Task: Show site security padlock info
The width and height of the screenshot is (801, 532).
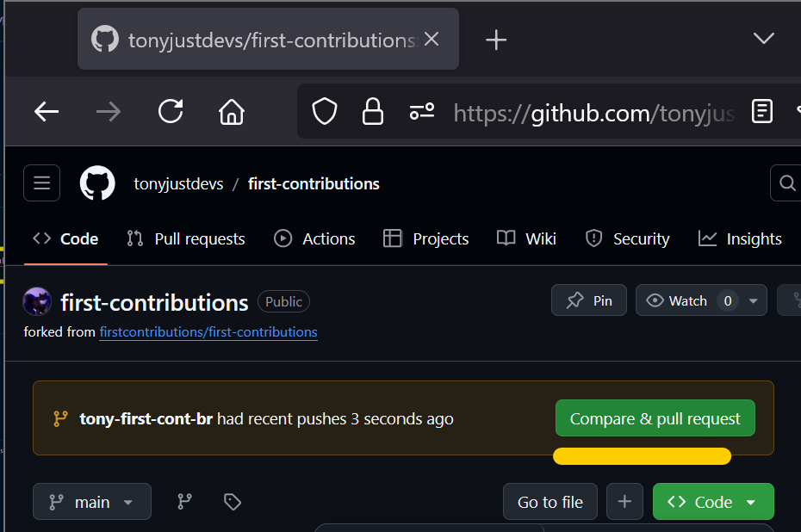Action: click(372, 111)
